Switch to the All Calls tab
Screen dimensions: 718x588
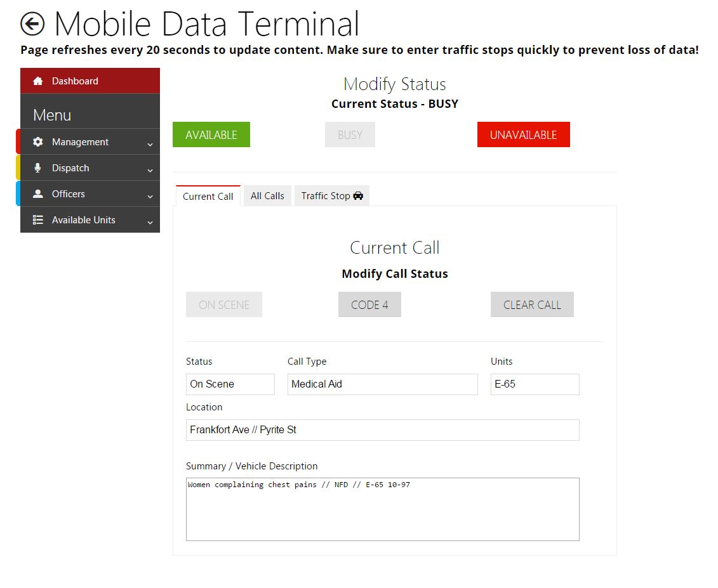[267, 196]
